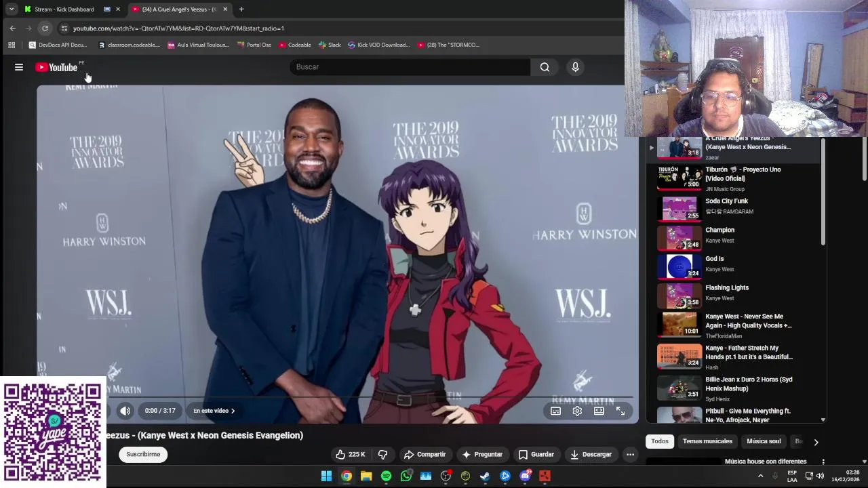
Task: Focus the Buscar search field
Action: [x=410, y=67]
